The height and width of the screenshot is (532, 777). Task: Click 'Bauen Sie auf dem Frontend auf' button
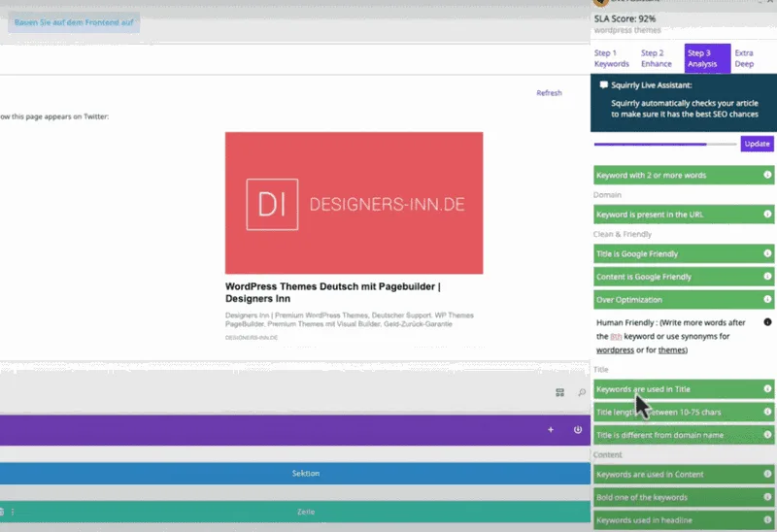(74, 22)
